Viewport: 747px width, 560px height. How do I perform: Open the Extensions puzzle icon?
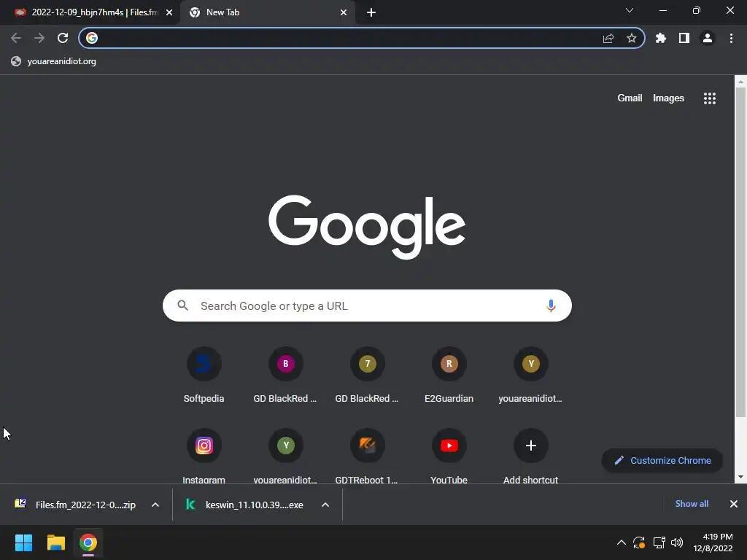click(661, 38)
